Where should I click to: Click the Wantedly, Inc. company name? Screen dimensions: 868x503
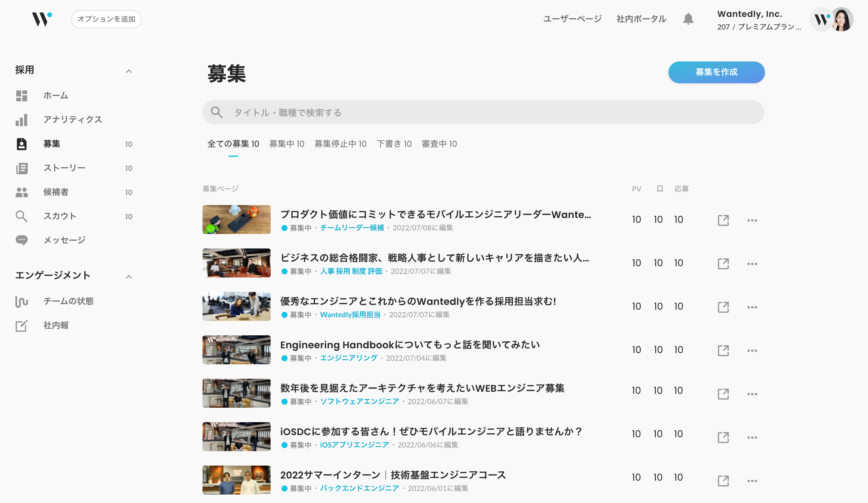750,14
